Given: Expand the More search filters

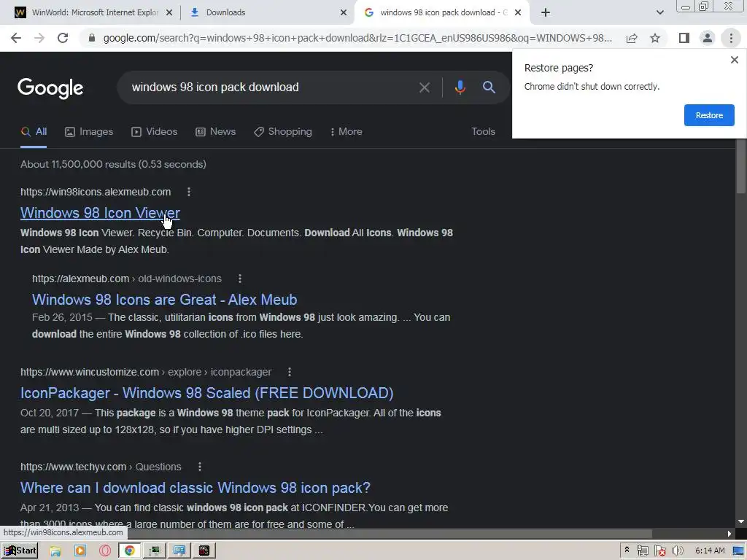Looking at the screenshot, I should 347,132.
